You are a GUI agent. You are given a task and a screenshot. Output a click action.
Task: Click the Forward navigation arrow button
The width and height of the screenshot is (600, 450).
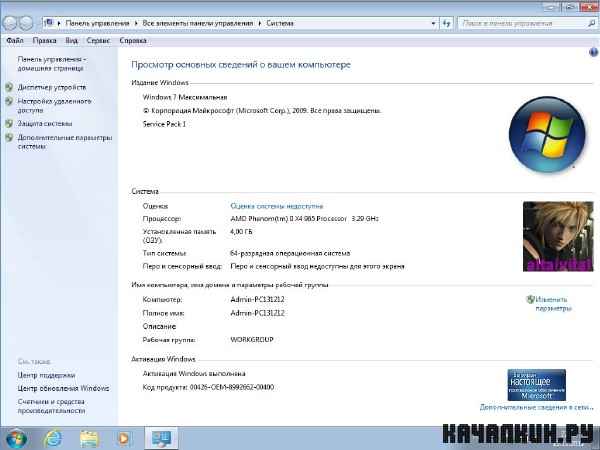[26, 23]
